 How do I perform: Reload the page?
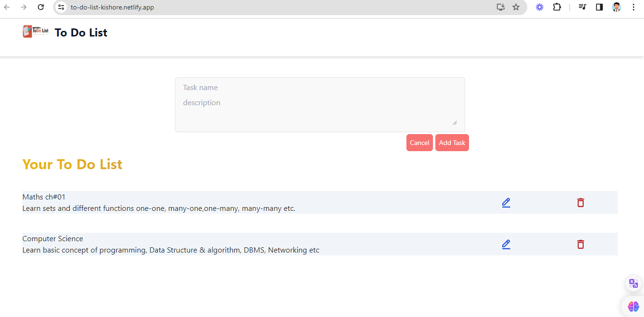point(41,7)
